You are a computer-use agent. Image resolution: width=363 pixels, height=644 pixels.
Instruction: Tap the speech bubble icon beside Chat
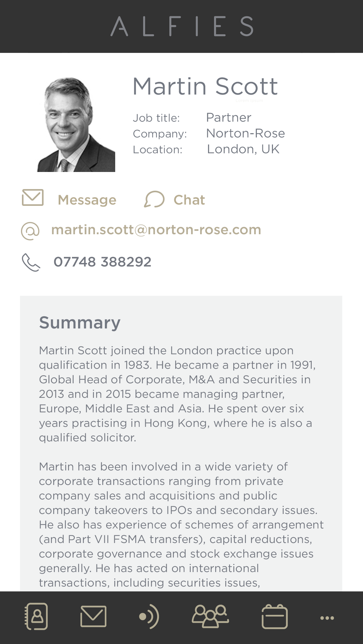coord(154,199)
